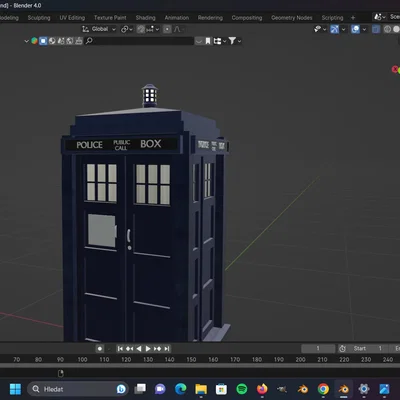Open the UV Editing workspace tab
This screenshot has width=400, height=400.
pos(72,18)
